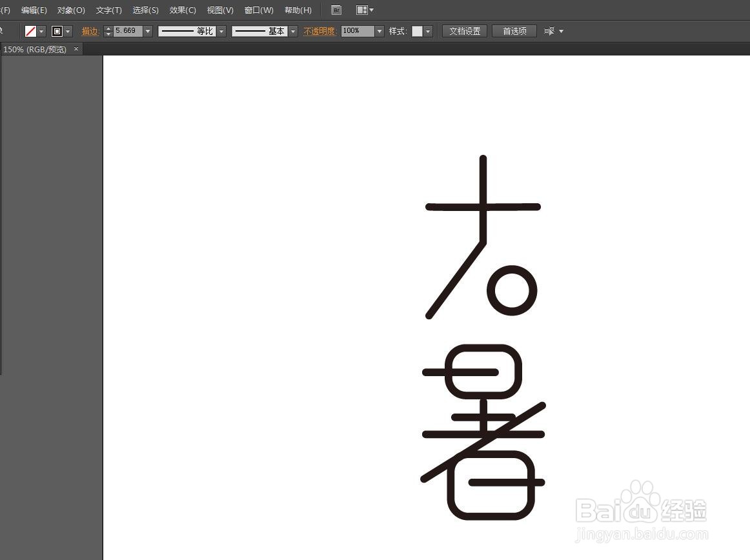
Task: Open the 文字(T) menu
Action: point(109,10)
